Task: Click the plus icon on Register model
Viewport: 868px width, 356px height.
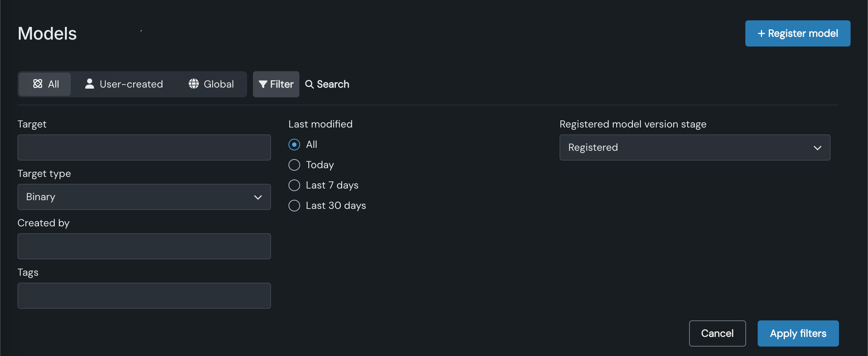Action: coord(761,33)
